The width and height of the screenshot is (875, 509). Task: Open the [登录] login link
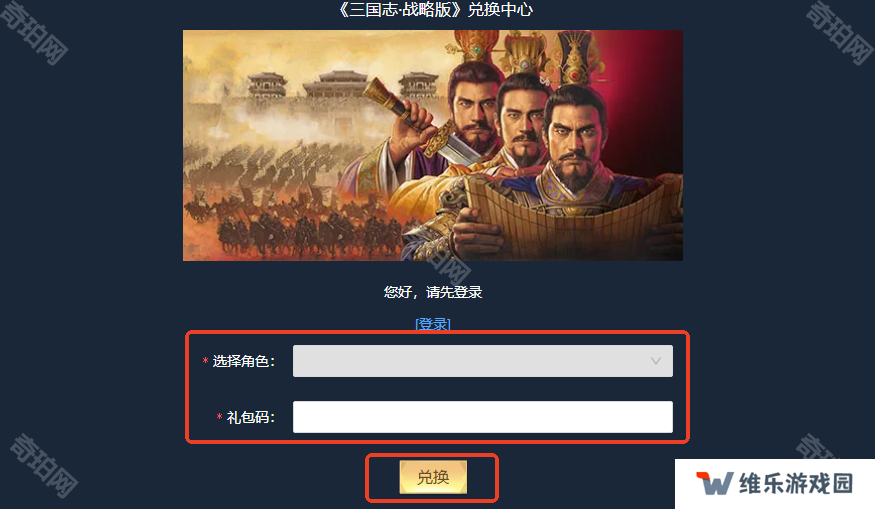[x=433, y=324]
